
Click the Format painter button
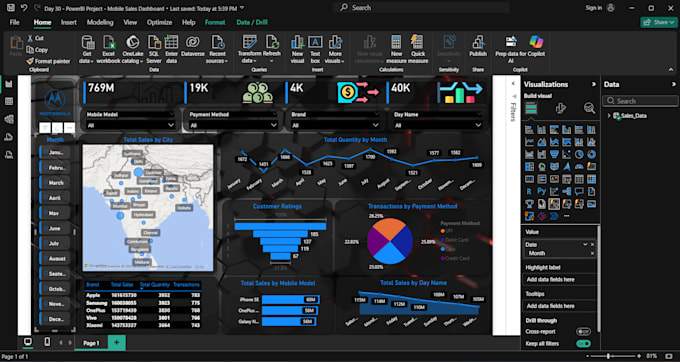click(48, 61)
